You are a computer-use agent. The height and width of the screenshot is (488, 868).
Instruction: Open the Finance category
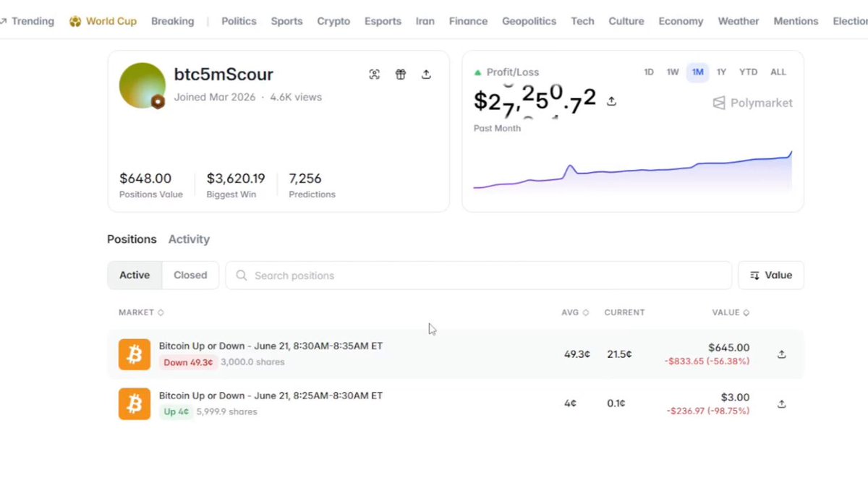[x=468, y=21]
